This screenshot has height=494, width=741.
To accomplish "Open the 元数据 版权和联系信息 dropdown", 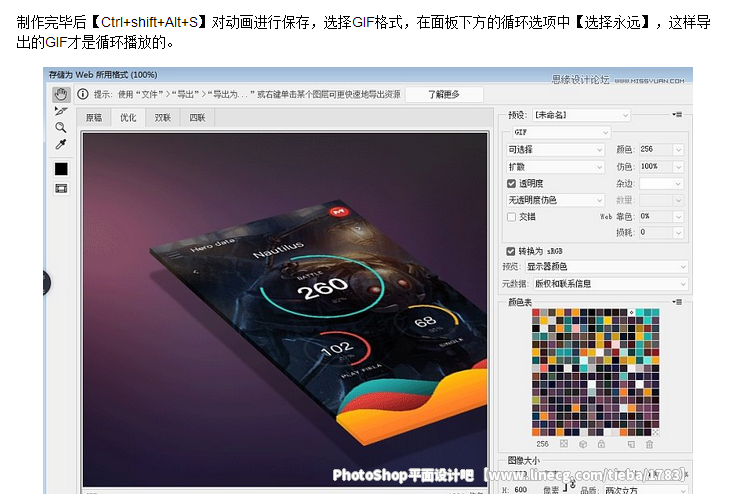I will [610, 284].
